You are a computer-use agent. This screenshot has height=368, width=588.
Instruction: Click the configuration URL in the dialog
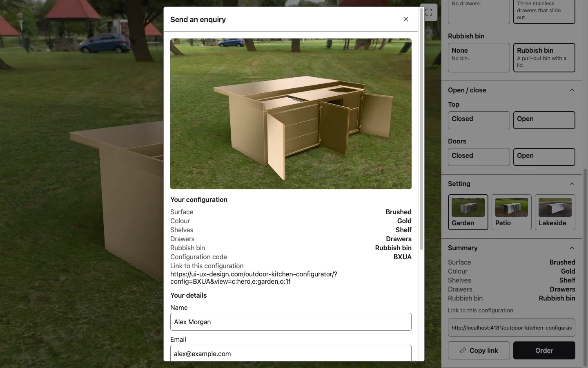(254, 278)
